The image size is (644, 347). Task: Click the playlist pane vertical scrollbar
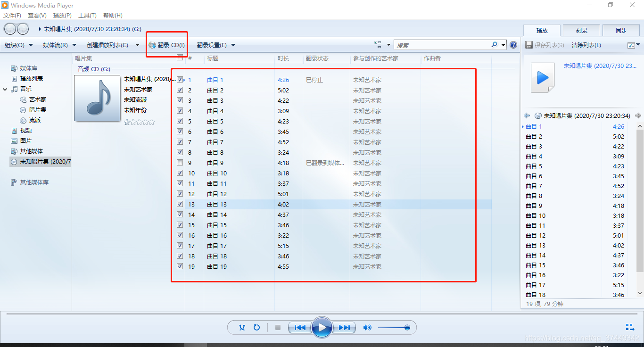tap(640, 210)
